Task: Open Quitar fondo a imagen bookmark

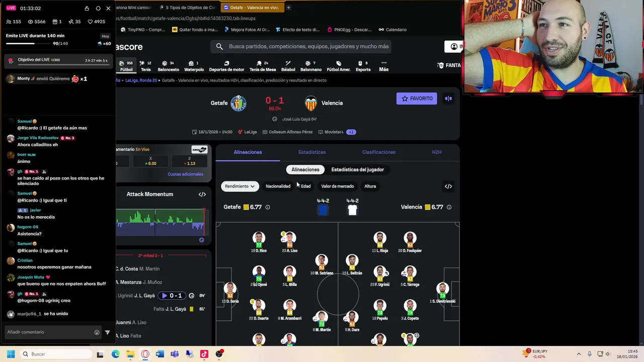Action: 195,30
